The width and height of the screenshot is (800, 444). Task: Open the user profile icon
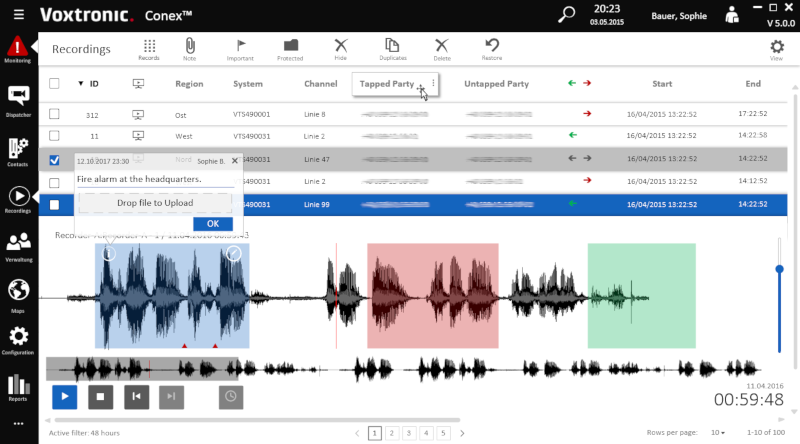pyautogui.click(x=732, y=15)
